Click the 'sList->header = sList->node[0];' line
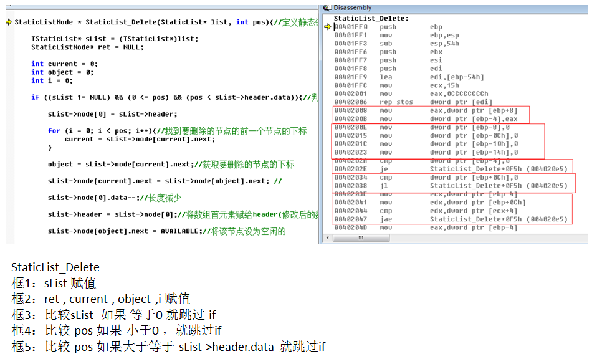597x364 pixels. coord(183,215)
